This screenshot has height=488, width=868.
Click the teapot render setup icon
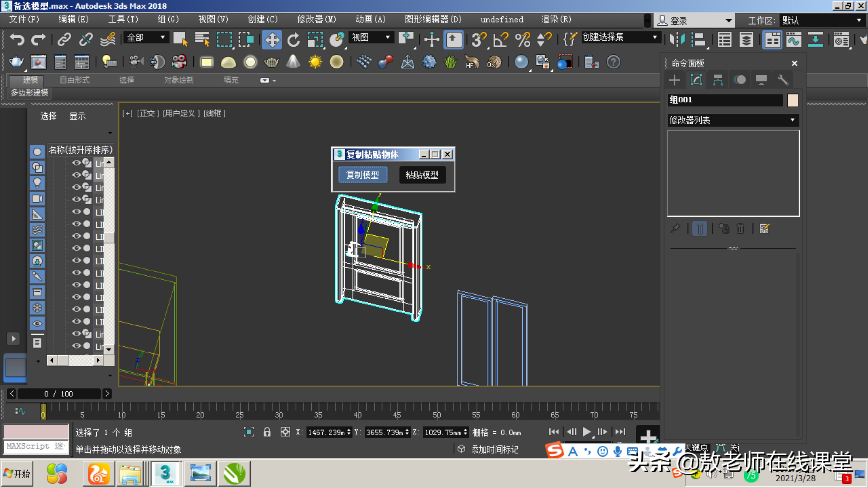click(16, 62)
